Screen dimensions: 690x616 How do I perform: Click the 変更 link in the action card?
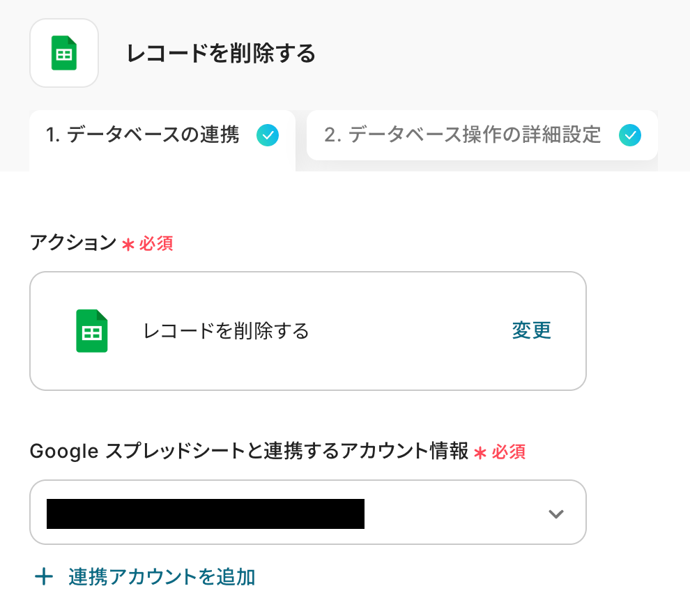click(532, 330)
